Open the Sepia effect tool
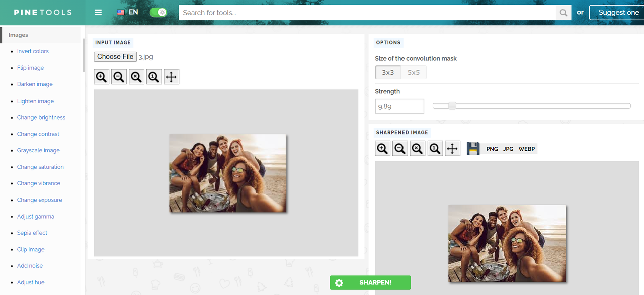The width and height of the screenshot is (644, 295). (x=32, y=233)
